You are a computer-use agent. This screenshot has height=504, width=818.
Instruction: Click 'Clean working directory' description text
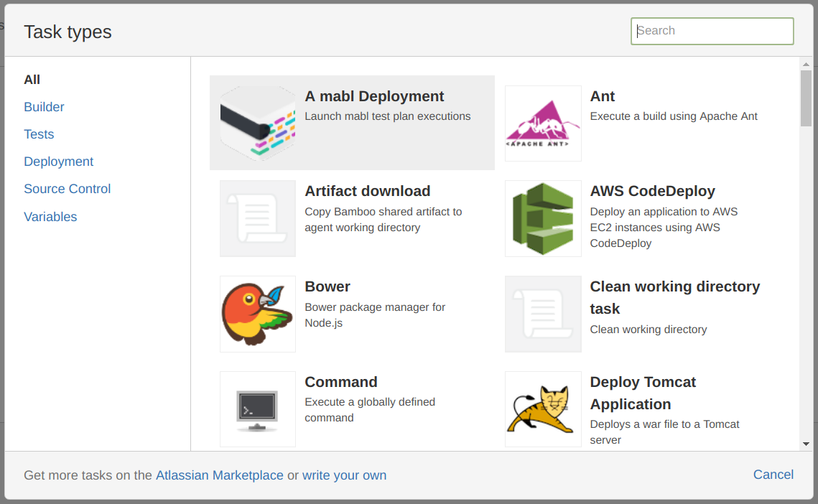coord(649,330)
